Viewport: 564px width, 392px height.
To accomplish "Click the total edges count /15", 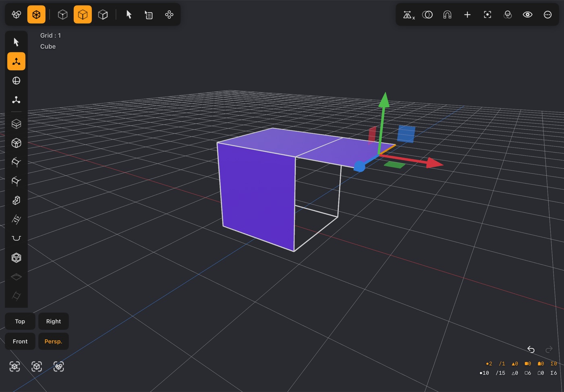I will [x=501, y=373].
